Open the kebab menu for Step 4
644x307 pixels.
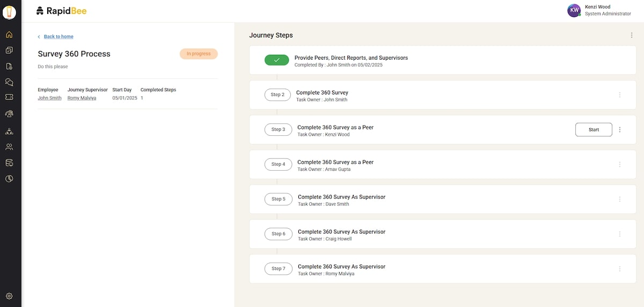(x=620, y=164)
